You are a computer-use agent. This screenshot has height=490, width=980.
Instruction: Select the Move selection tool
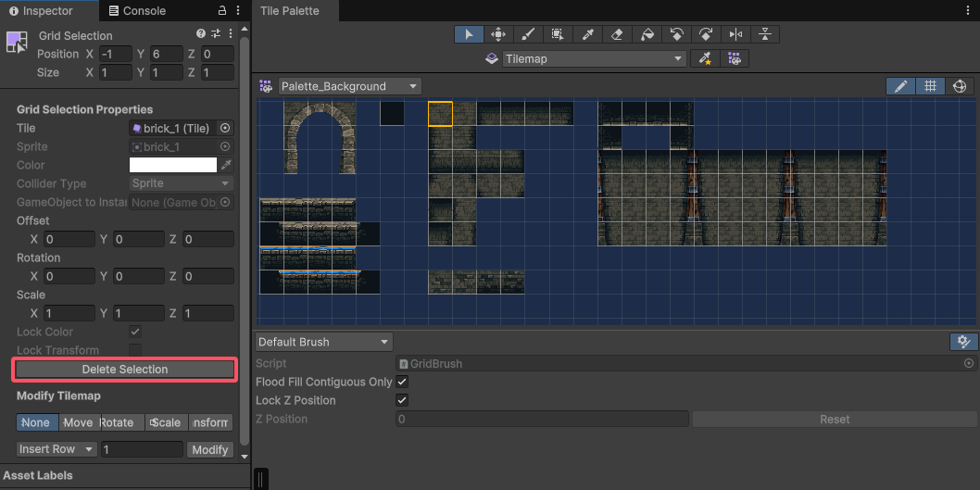coord(498,34)
